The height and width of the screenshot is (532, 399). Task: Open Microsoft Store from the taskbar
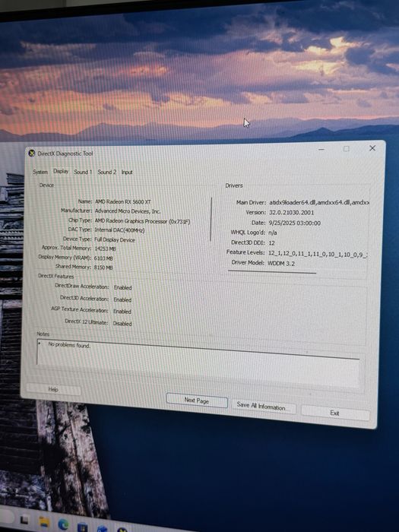pos(82,527)
